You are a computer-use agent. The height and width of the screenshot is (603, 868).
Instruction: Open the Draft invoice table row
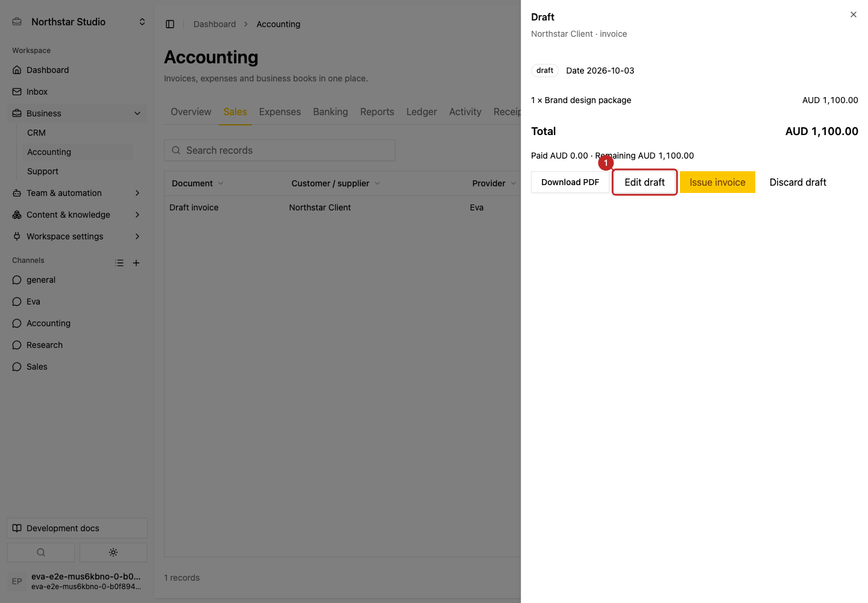click(342, 207)
